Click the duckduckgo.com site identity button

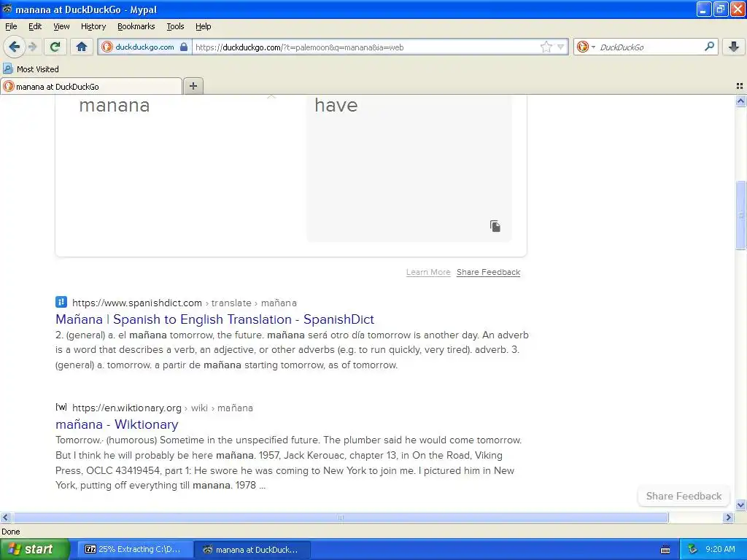(x=145, y=47)
